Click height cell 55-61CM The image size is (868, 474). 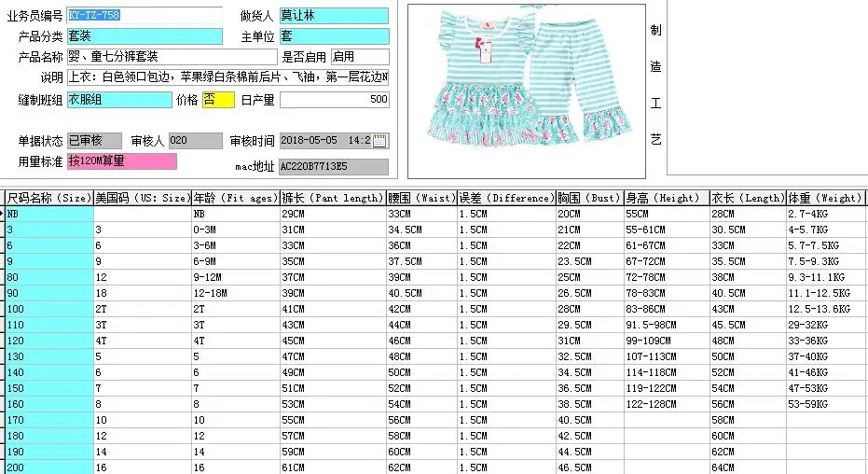[667, 230]
